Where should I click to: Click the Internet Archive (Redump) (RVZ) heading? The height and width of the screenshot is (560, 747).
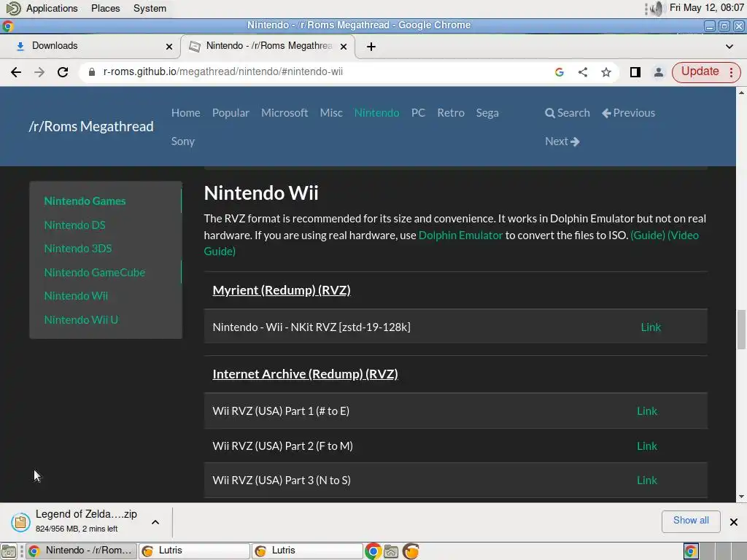click(305, 374)
